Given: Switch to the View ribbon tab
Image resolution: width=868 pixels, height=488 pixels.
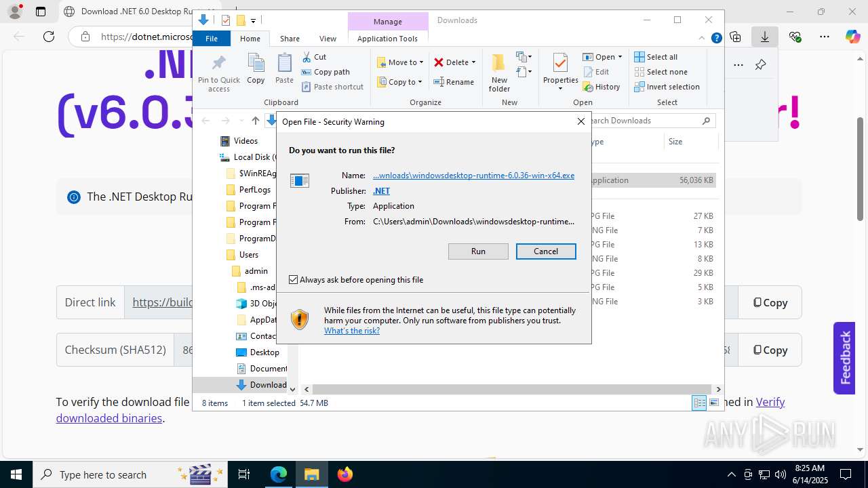Looking at the screenshot, I should (328, 39).
